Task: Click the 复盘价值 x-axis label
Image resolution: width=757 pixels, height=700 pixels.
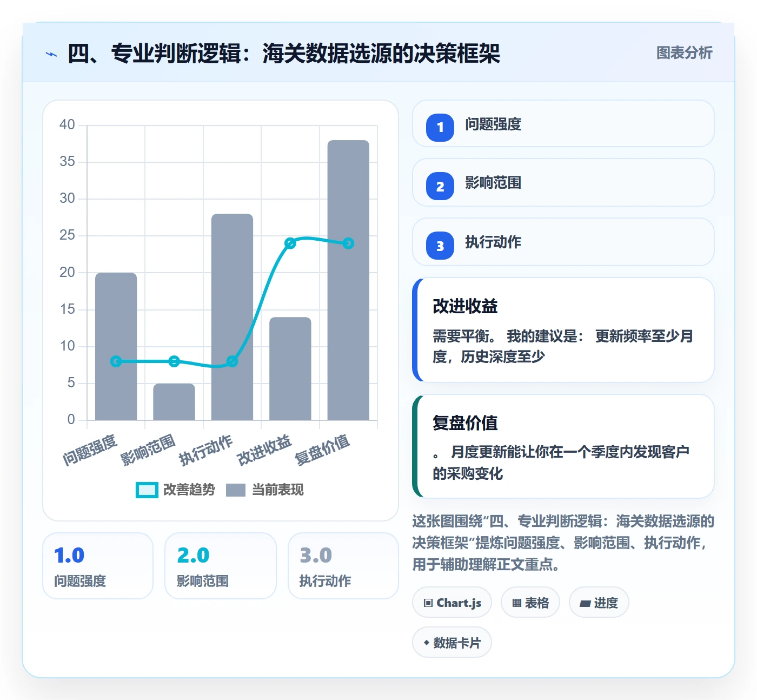Action: [322, 450]
